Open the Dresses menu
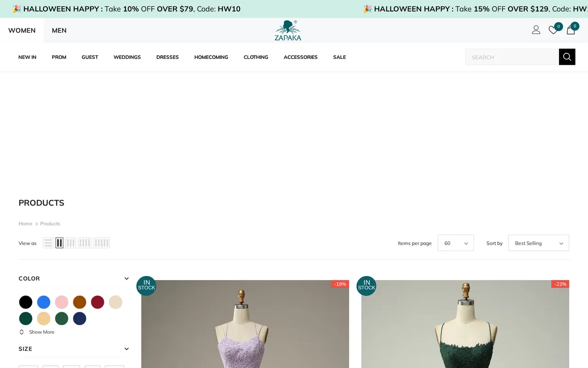588x368 pixels. pyautogui.click(x=167, y=57)
